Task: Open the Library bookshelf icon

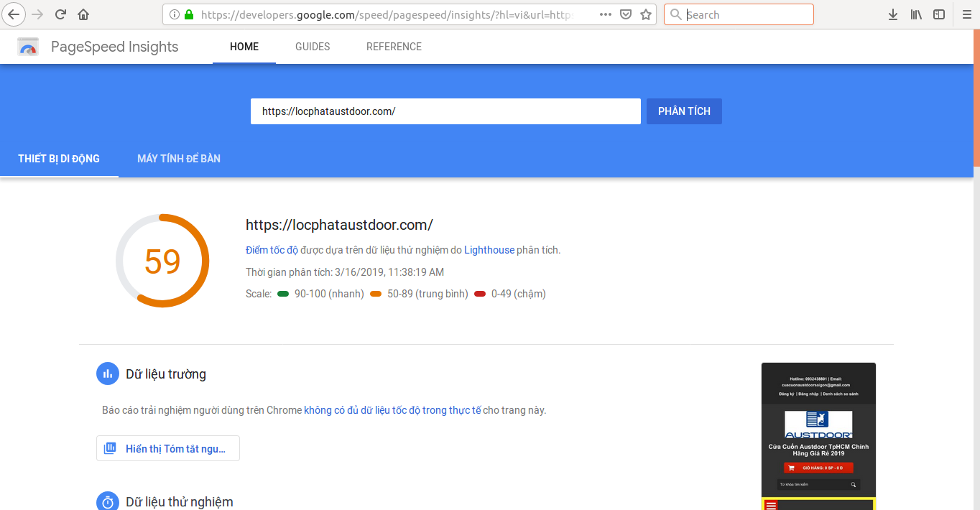Action: 916,14
